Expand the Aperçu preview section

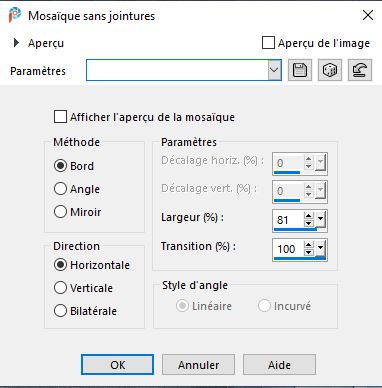[x=16, y=43]
